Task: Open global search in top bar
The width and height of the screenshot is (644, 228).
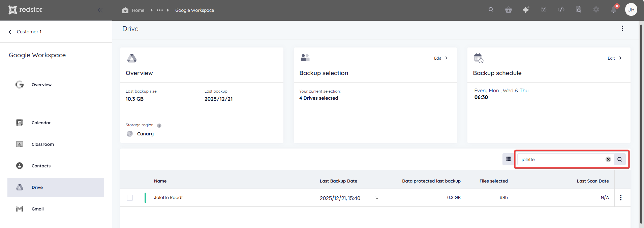Action: [x=491, y=10]
